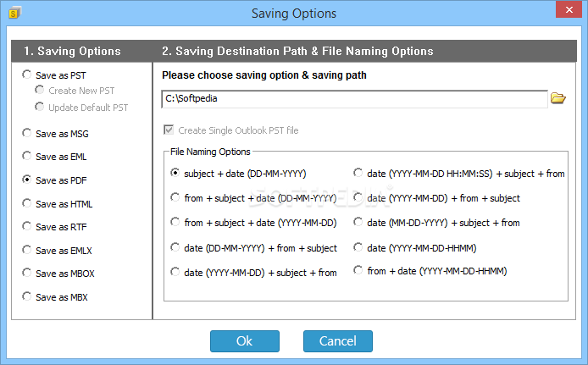Select from + date (YYYY-MM-DD-HHMM) naming
Viewport: 588px width, 365px height.
click(430, 270)
